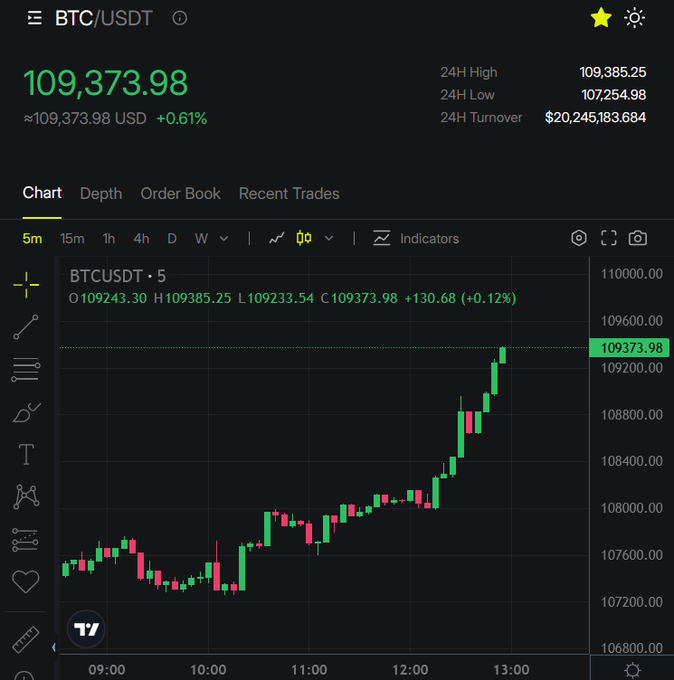Click the BTC/USDT info icon
The width and height of the screenshot is (674, 680).
(x=180, y=18)
